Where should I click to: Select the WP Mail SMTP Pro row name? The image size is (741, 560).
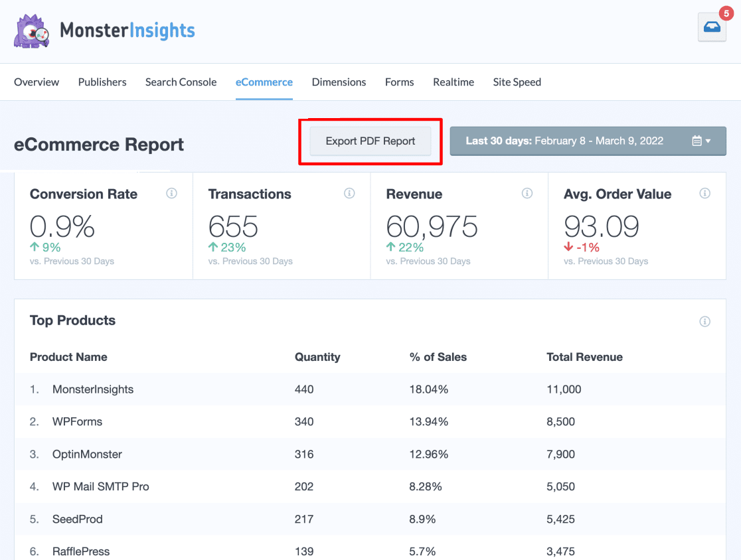(101, 486)
